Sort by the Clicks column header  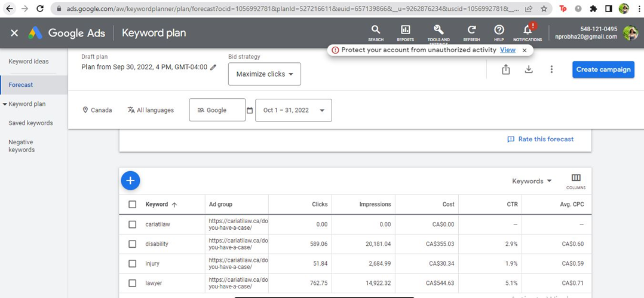tap(320, 204)
